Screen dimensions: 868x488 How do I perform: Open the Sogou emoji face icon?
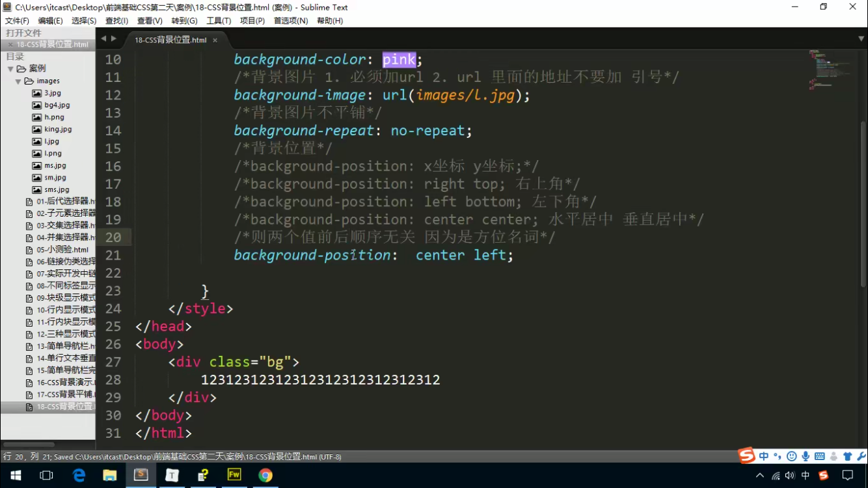[791, 457]
